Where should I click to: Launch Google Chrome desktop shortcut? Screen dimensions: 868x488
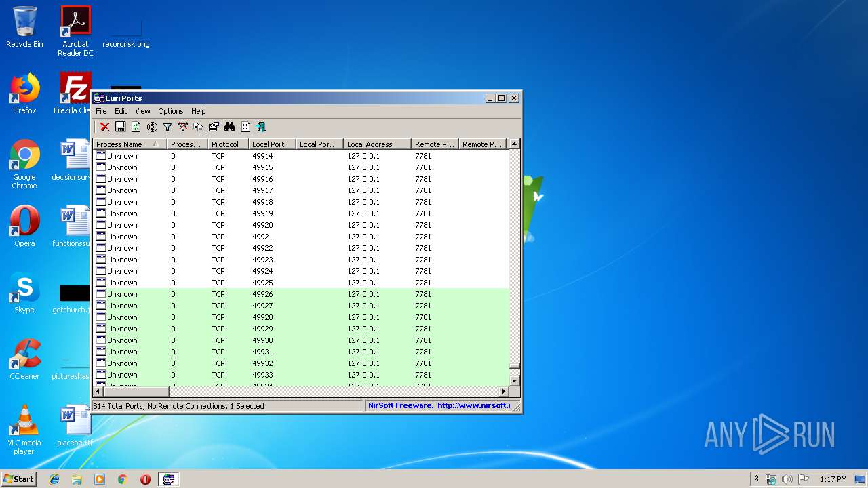tap(24, 164)
